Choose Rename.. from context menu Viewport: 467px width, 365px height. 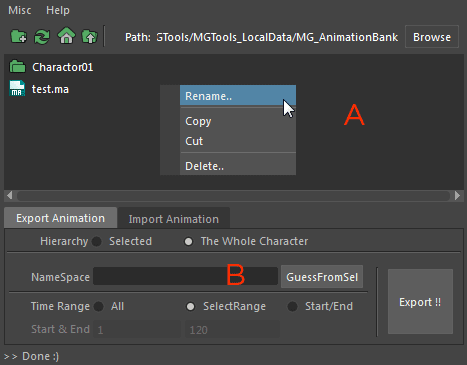[x=238, y=96]
